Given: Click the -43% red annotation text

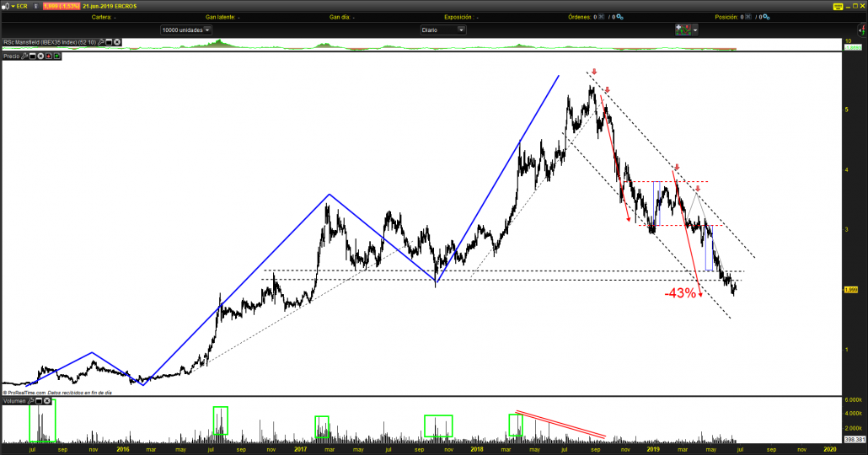Looking at the screenshot, I should coord(680,293).
